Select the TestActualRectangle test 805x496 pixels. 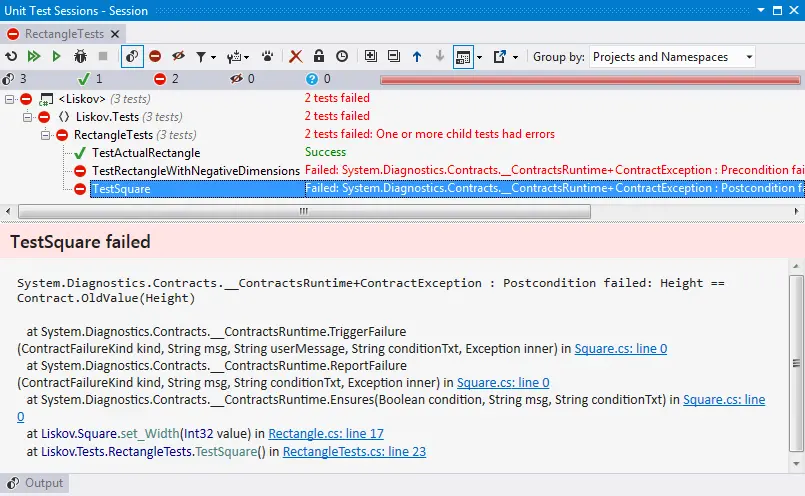pyautogui.click(x=146, y=153)
